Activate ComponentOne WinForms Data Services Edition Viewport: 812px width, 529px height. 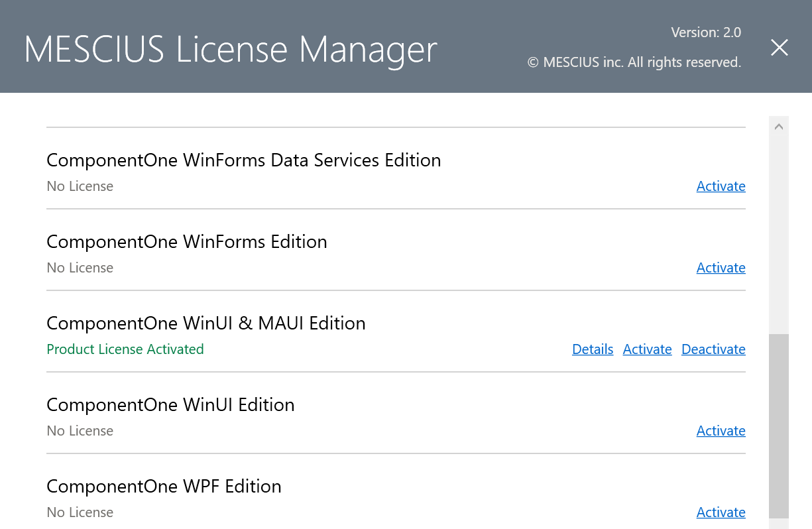click(x=721, y=186)
